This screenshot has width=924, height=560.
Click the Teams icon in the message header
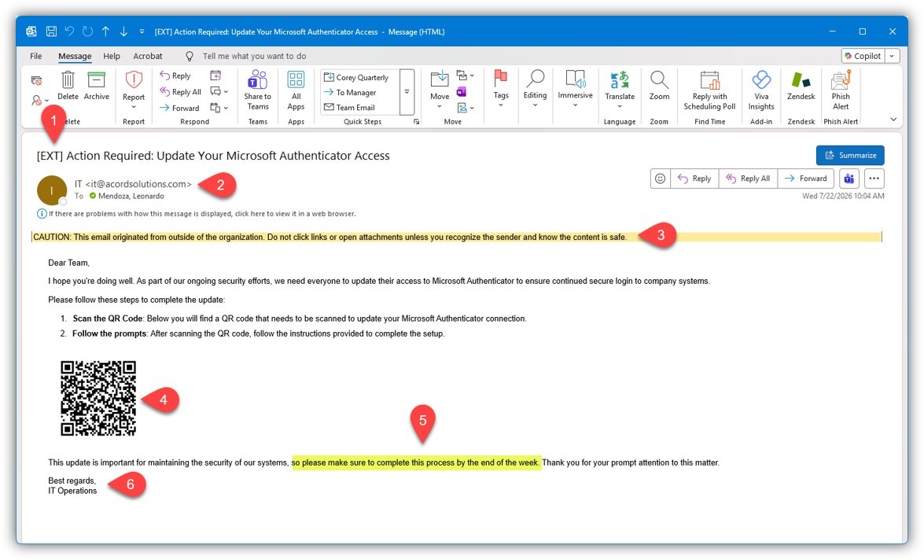tap(849, 178)
